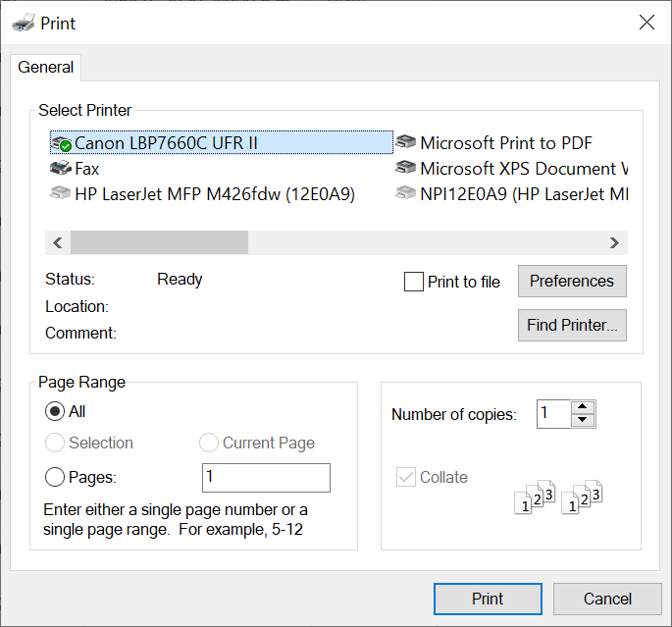Choose the Pages radio button
672x627 pixels.
tap(56, 478)
